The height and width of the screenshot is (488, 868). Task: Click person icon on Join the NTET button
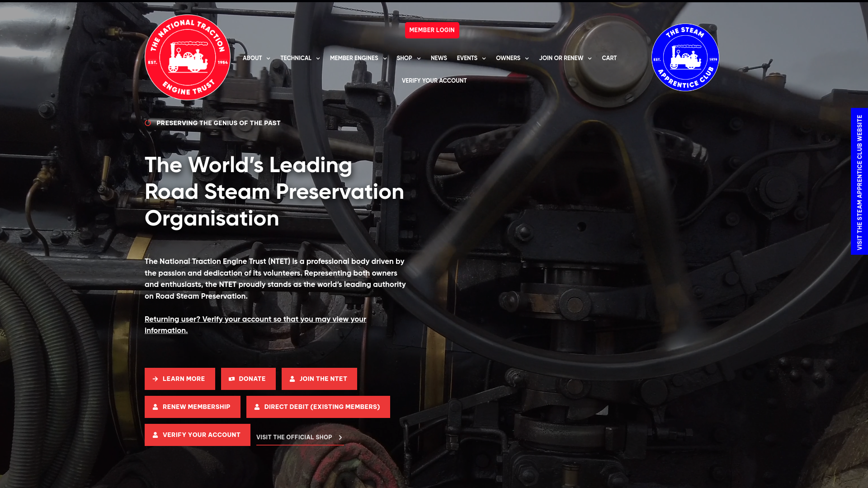pos(292,379)
